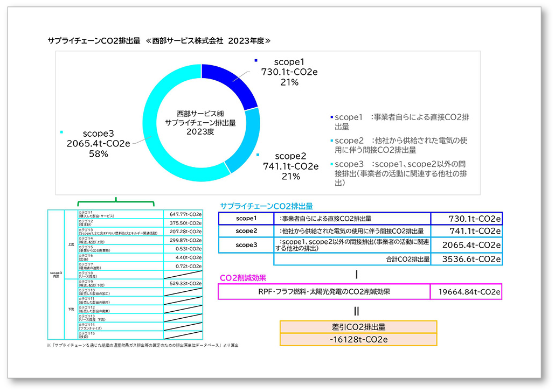Click the row カテゴリ12 (販売した製品の廃棄)
The image size is (555, 392).
point(120,309)
